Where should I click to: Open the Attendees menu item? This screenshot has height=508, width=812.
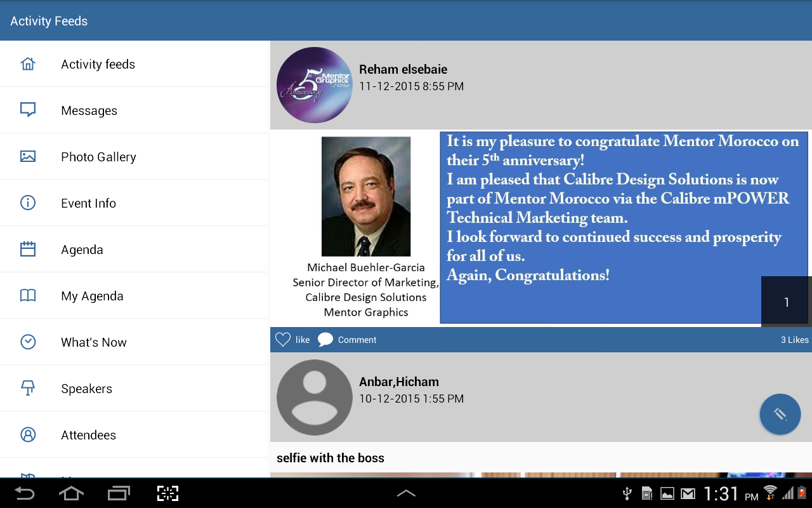pos(134,435)
